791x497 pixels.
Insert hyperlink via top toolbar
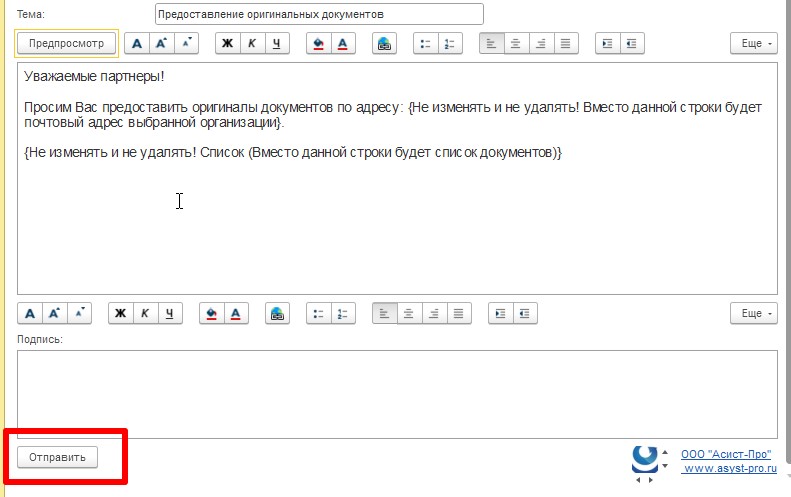[x=384, y=43]
